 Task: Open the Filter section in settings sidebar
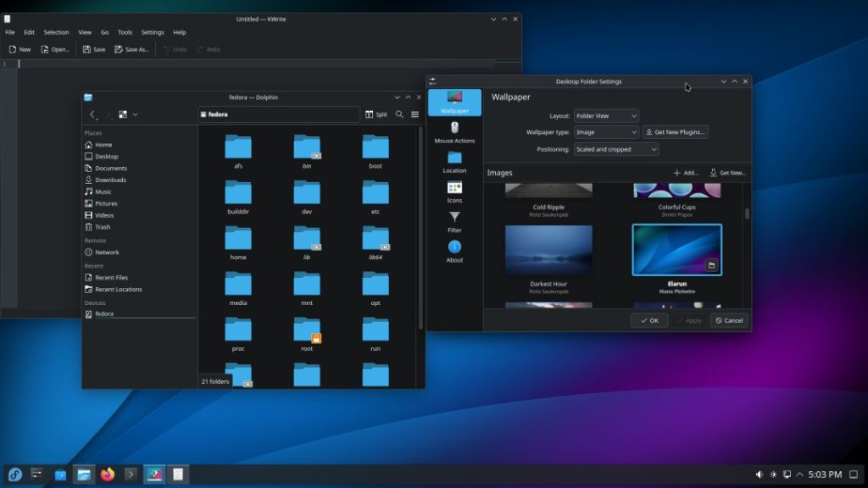coord(454,222)
